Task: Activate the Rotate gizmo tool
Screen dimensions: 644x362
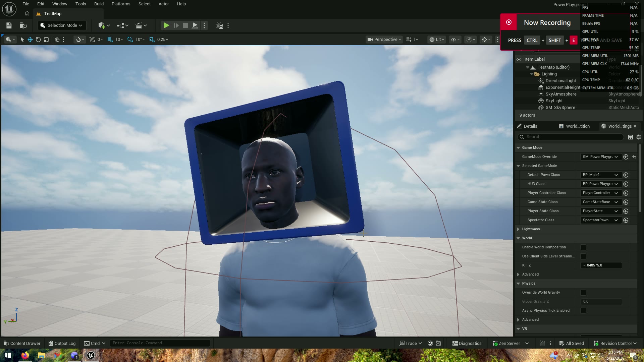Action: click(38, 40)
